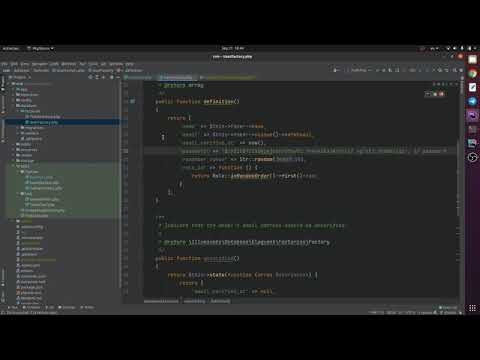Viewport: 480px width, 360px height.
Task: Expand the migrations folder
Action: 18,128
